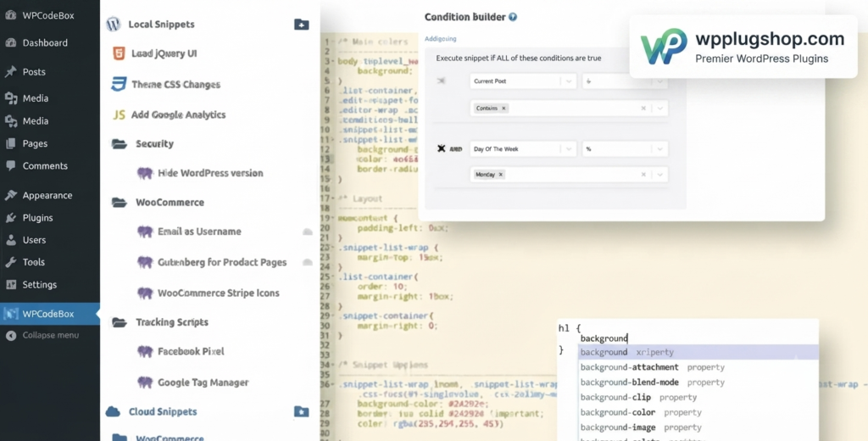Click the Collapse menu arrow icon

[10, 335]
